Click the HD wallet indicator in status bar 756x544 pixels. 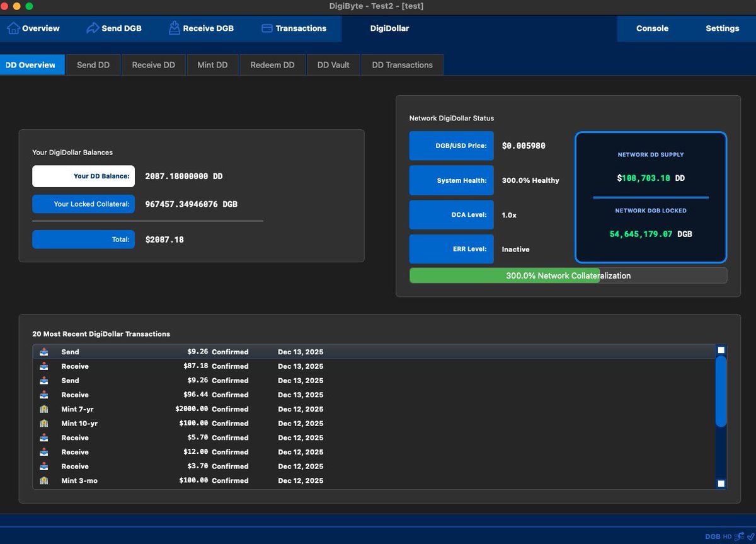pos(727,536)
